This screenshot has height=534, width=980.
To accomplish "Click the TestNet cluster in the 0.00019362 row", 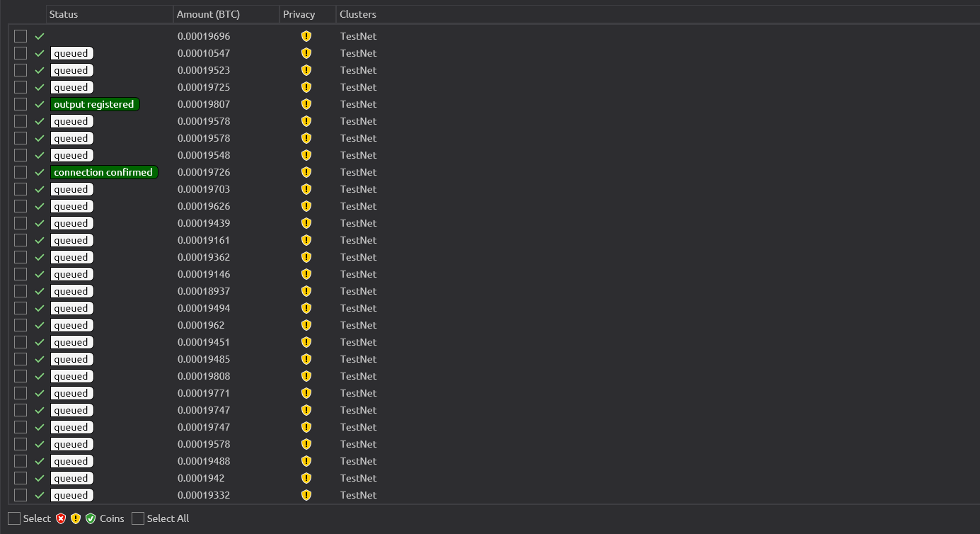I will click(x=358, y=257).
